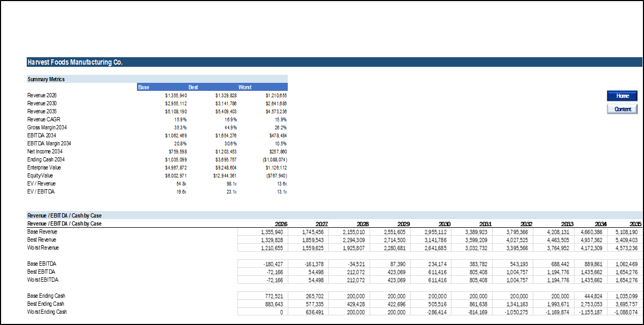
Task: Select the Ending Cash 2034 label
Action: 46,159
